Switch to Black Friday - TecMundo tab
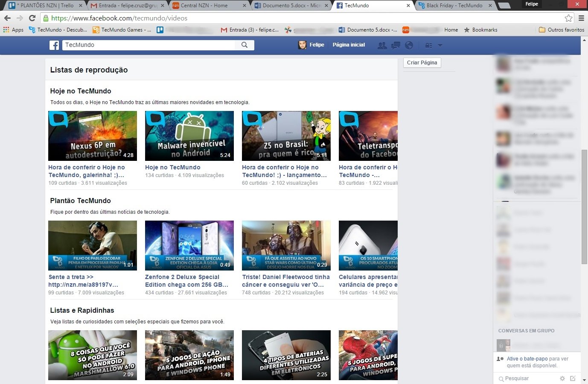 coord(454,6)
